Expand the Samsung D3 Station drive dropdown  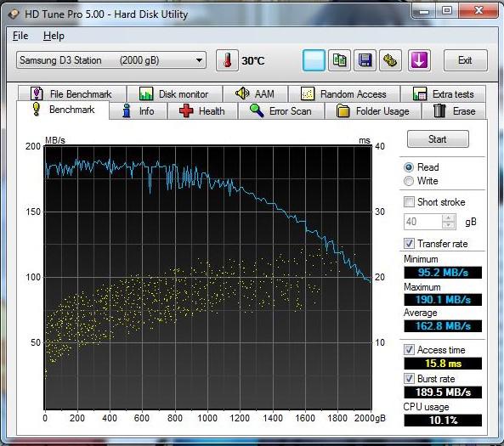click(x=111, y=60)
